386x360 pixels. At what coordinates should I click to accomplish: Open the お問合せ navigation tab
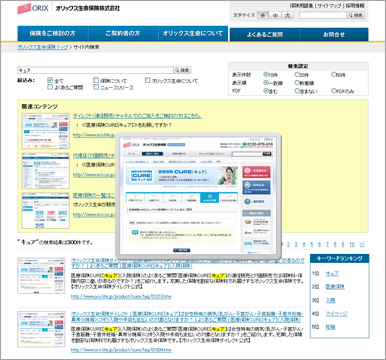[334, 34]
